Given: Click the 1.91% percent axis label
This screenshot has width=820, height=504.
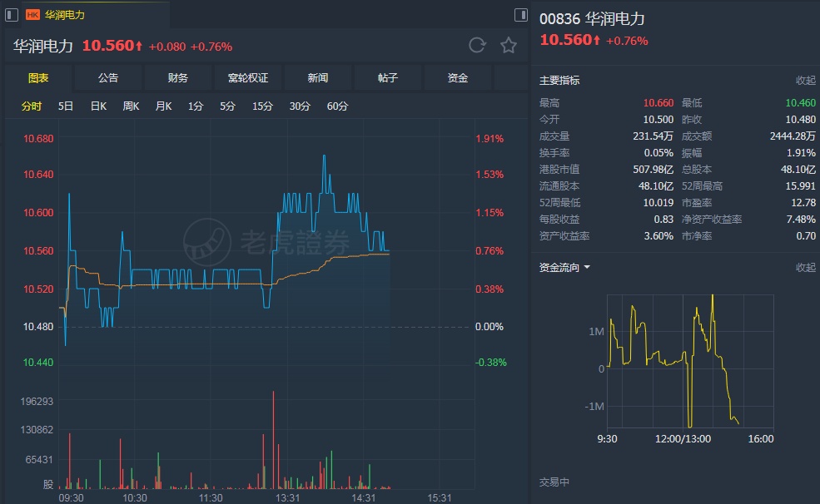Looking at the screenshot, I should [490, 138].
